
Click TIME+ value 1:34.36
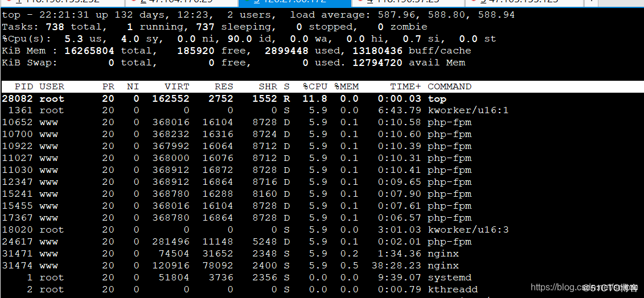coord(400,254)
